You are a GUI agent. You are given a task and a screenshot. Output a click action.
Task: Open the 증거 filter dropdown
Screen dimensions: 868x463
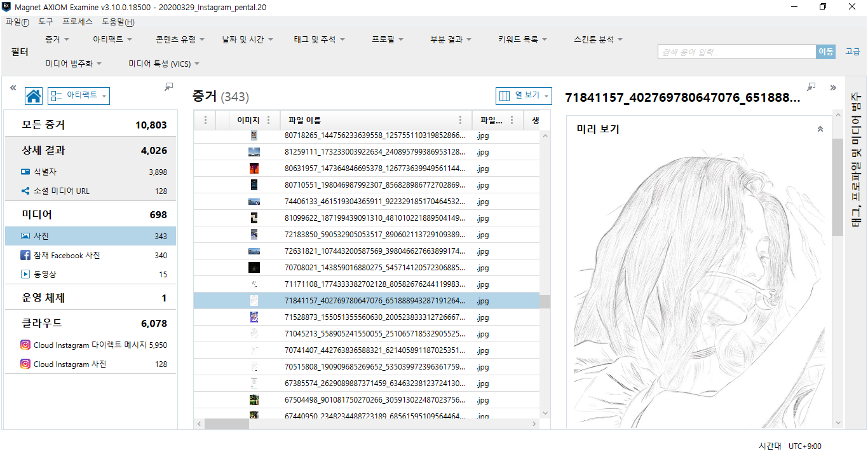point(57,39)
